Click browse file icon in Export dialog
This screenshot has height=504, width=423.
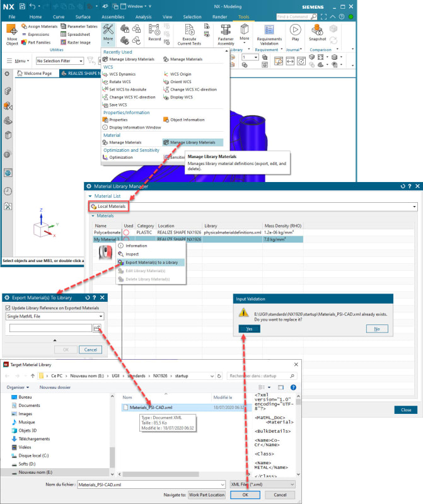(97, 328)
